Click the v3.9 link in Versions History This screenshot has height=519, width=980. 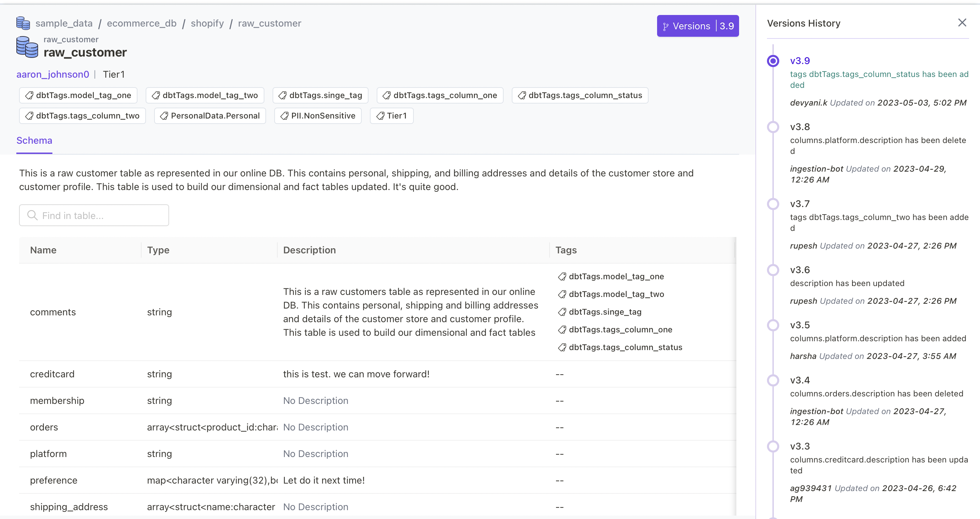[x=800, y=61]
